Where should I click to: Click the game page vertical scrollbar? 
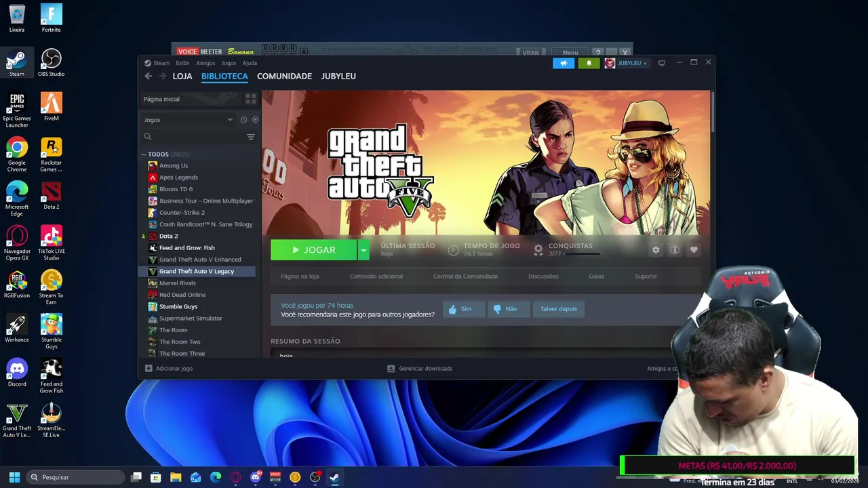[x=712, y=113]
